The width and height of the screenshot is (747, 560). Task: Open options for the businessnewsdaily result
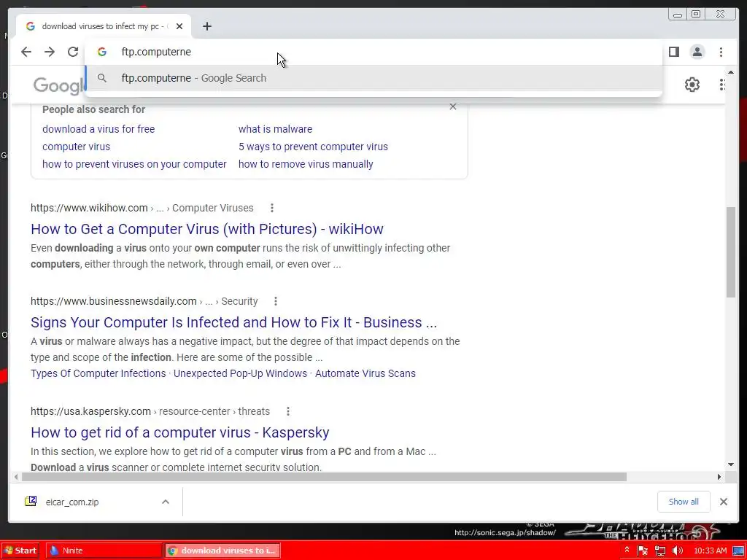275,301
